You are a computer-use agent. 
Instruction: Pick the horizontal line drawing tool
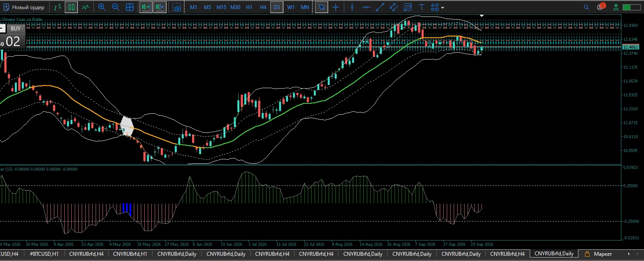(x=366, y=7)
